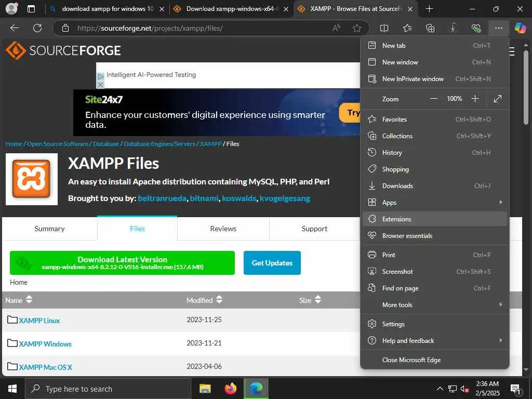The height and width of the screenshot is (399, 532).
Task: Open AdChoices triangle icon on ad
Action: [x=100, y=76]
